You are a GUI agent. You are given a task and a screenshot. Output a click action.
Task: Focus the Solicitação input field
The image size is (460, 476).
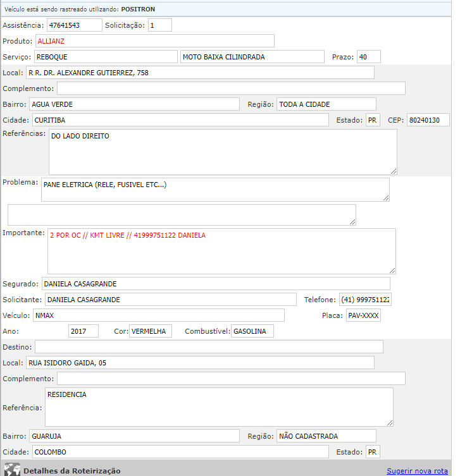click(159, 25)
